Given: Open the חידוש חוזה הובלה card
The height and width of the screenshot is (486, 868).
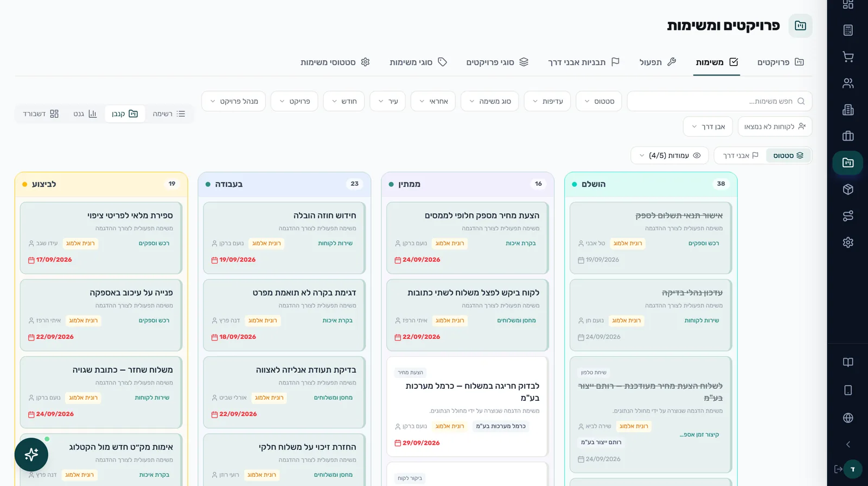Looking at the screenshot, I should pos(284,238).
